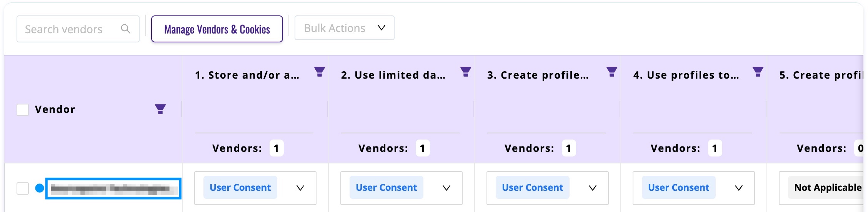Open filter for Vendor column

[160, 109]
